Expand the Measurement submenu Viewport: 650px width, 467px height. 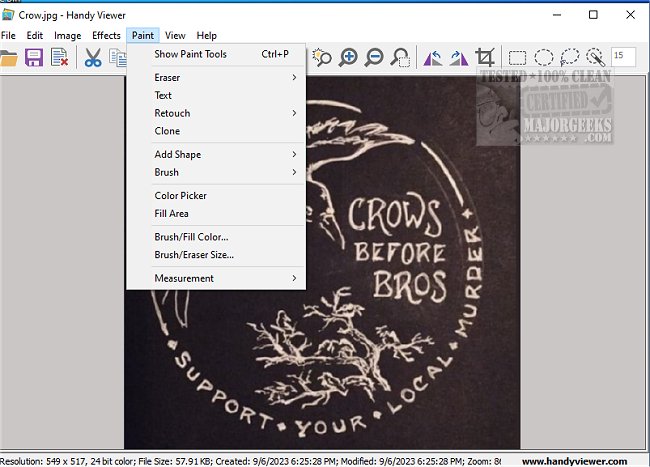click(184, 278)
